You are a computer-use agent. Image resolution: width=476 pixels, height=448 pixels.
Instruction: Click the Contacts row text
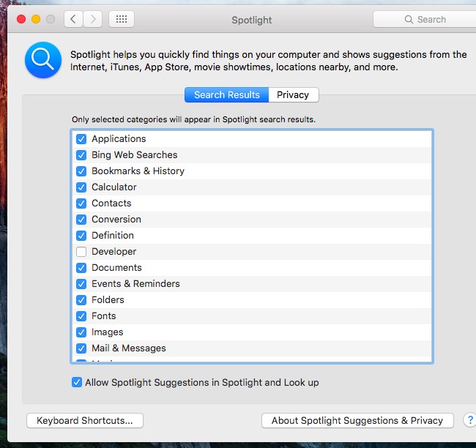pos(111,203)
